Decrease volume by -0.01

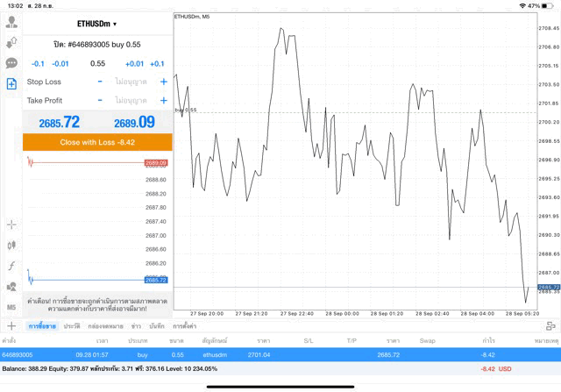pyautogui.click(x=60, y=63)
